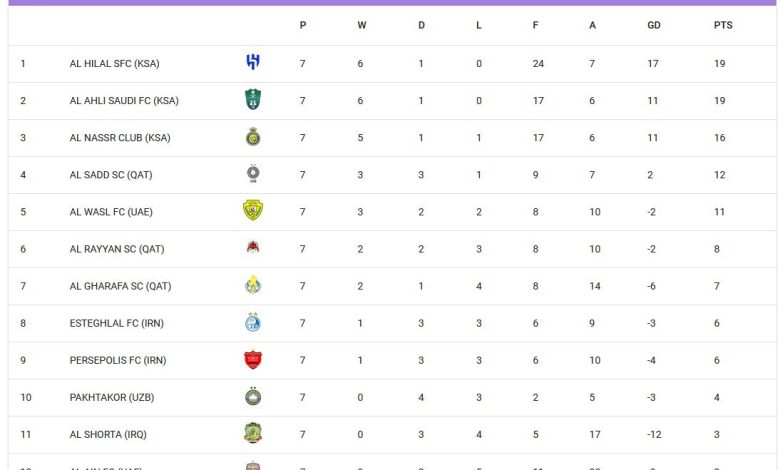
Task: Open the AL HILAL SFC (KSA) team name
Action: (114, 64)
